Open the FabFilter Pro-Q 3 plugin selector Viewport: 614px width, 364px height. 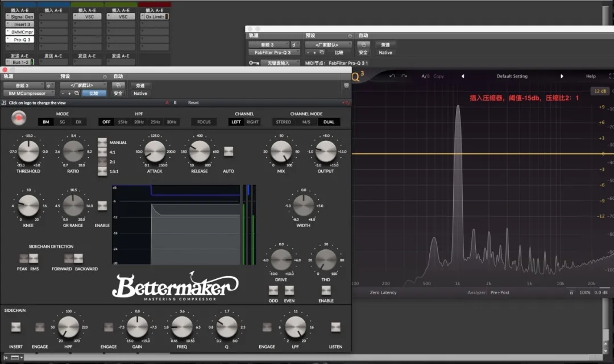275,52
